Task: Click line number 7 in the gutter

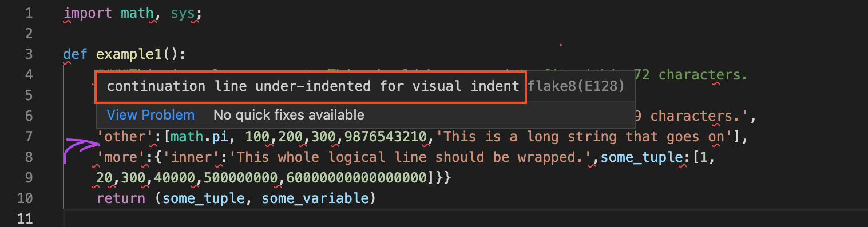Action: [x=28, y=137]
